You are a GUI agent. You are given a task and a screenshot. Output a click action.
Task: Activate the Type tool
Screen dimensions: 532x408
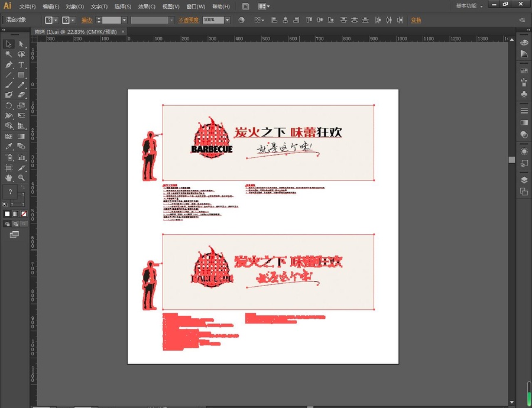click(x=21, y=64)
